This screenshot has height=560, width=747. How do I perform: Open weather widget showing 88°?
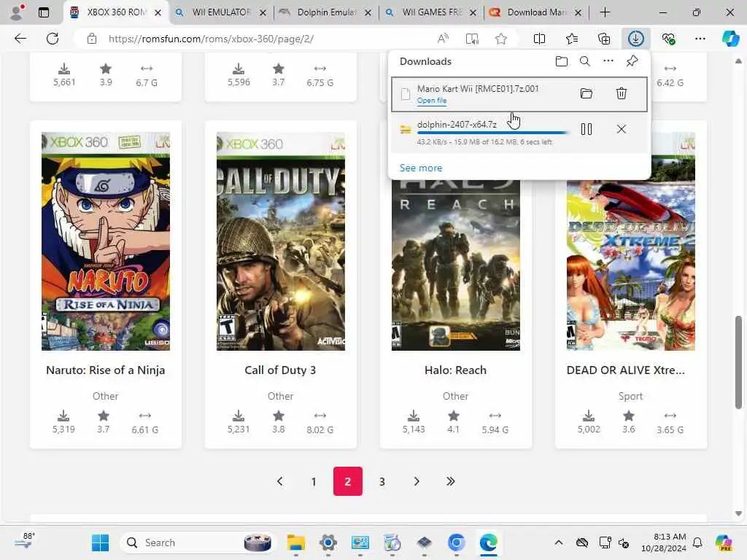[x=25, y=542]
